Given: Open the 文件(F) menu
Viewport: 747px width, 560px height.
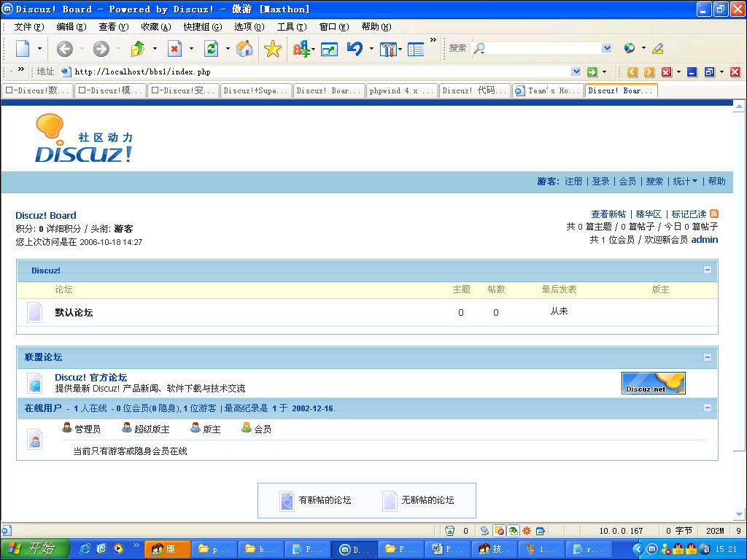Looking at the screenshot, I should click(29, 27).
